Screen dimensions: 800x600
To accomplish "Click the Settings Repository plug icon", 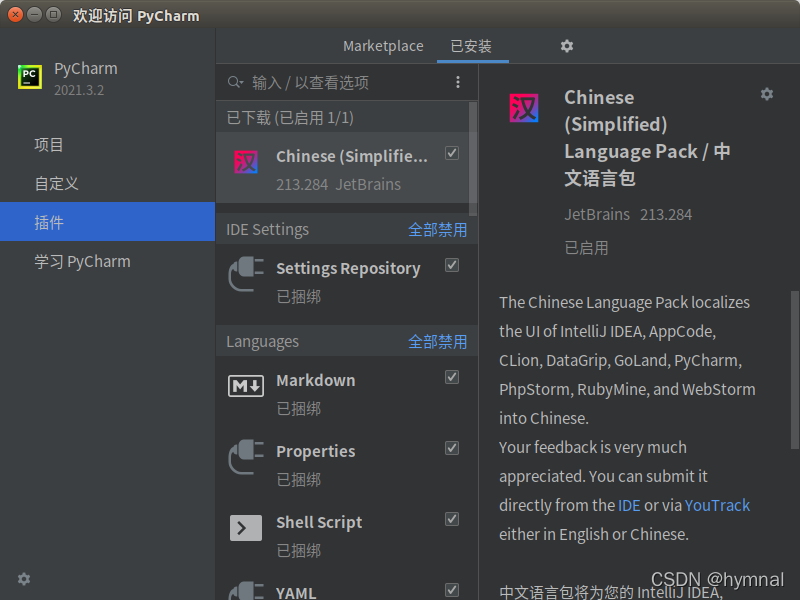I will click(246, 274).
